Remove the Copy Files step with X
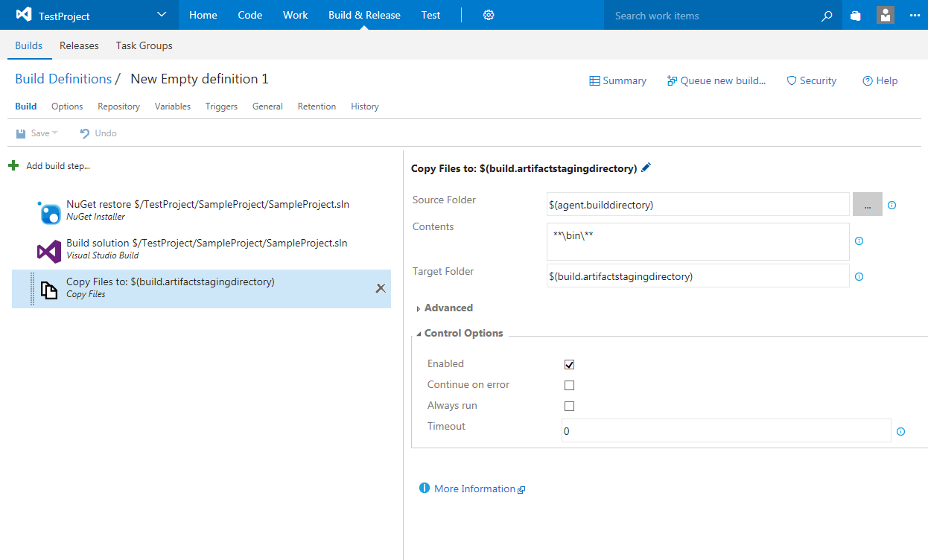Screen dimensions: 928x560 pyautogui.click(x=381, y=288)
